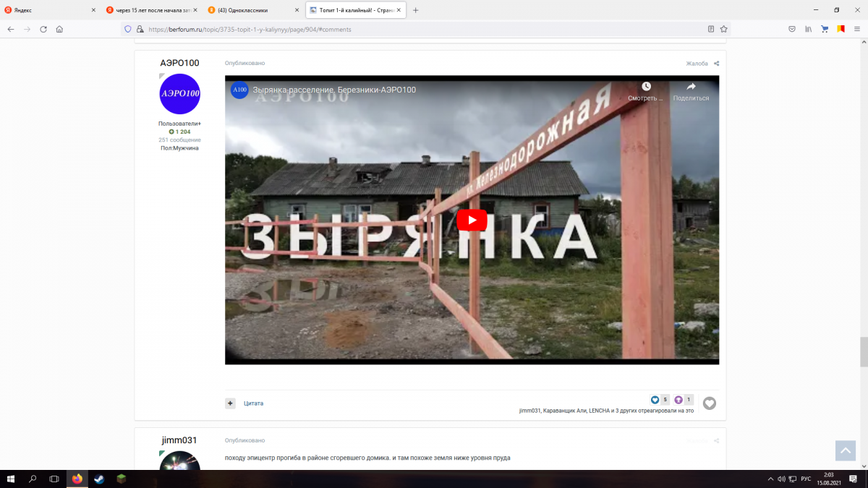
Task: Click the YouTube Watch Later clock icon
Action: pyautogui.click(x=646, y=87)
